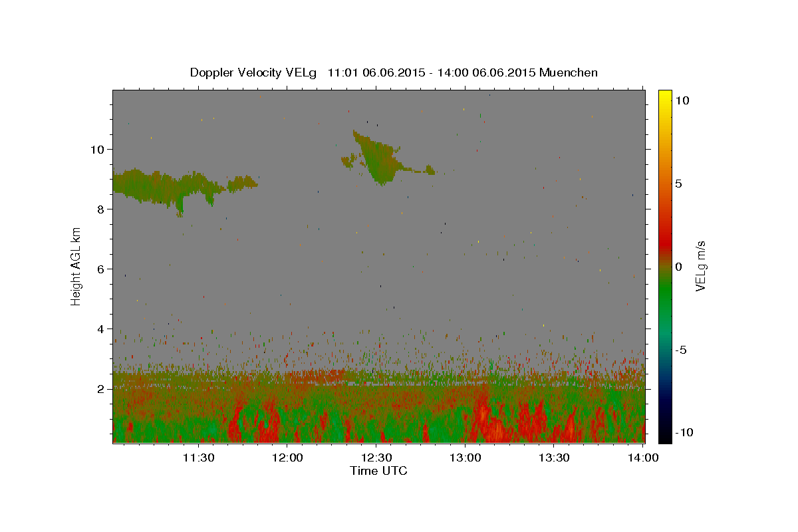Click the 13:00 time tick label
The height and width of the screenshot is (532, 798).
coord(465,458)
